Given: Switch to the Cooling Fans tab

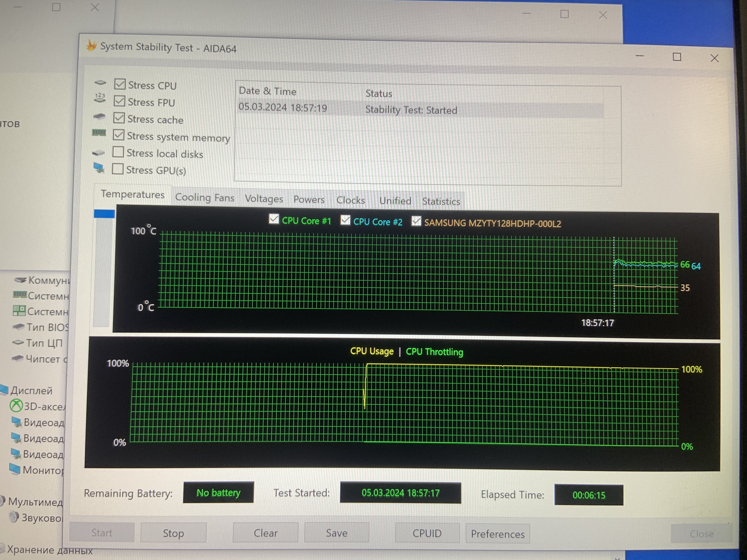Looking at the screenshot, I should (x=205, y=197).
